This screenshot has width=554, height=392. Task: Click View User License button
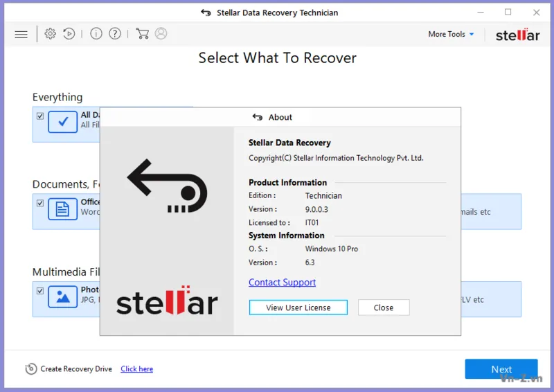[298, 308]
